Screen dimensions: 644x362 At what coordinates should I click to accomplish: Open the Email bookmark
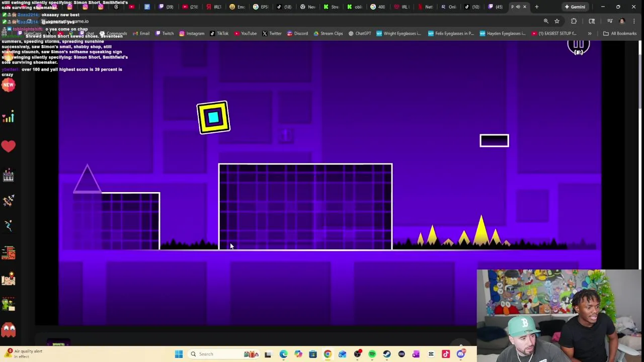(141, 33)
